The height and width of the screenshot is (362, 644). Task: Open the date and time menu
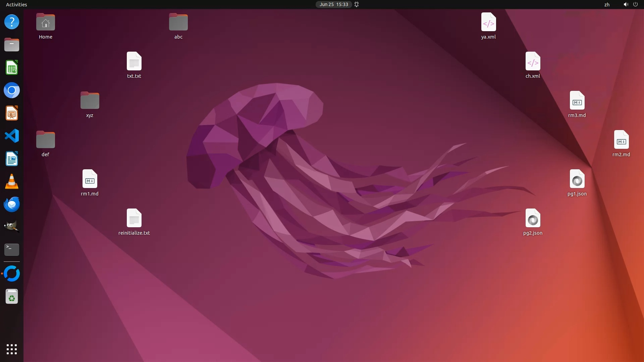(x=333, y=4)
